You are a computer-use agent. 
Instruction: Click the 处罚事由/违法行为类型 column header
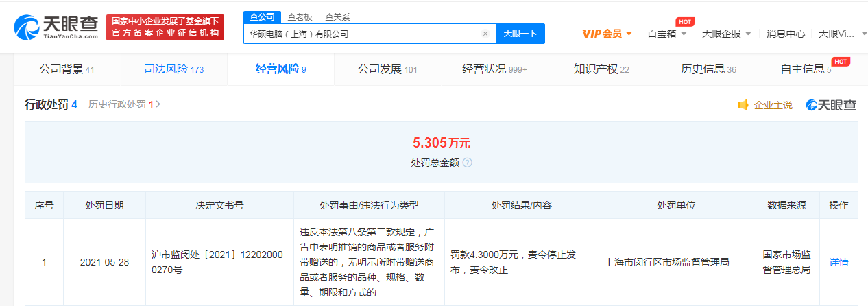(369, 205)
